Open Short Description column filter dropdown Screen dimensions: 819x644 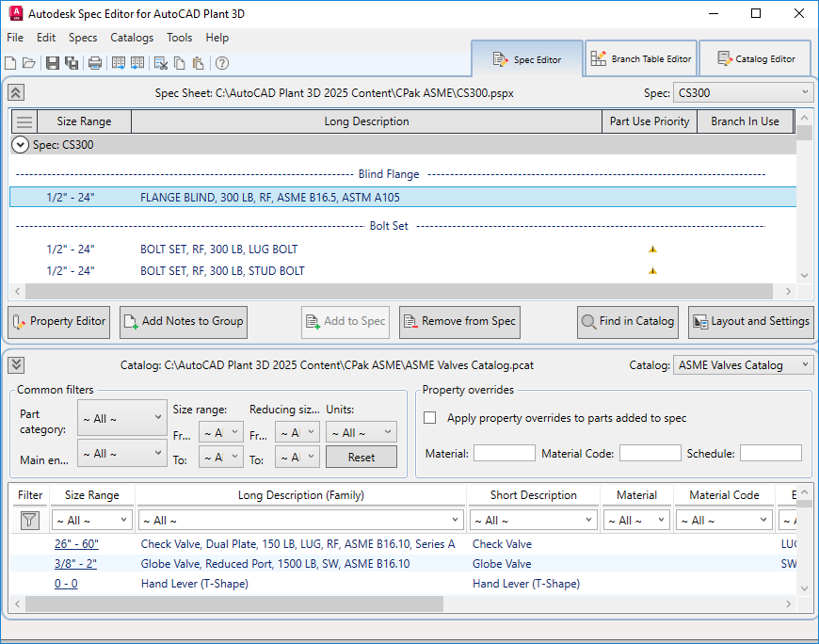tap(533, 521)
